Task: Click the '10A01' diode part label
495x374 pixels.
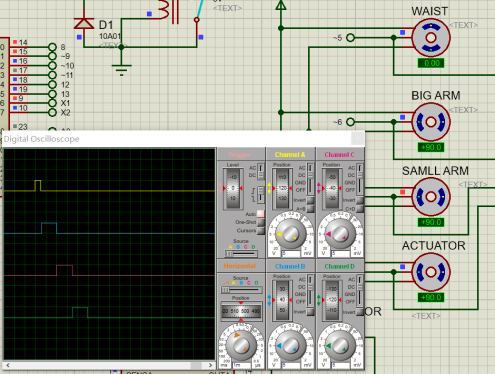Action: pyautogui.click(x=110, y=36)
